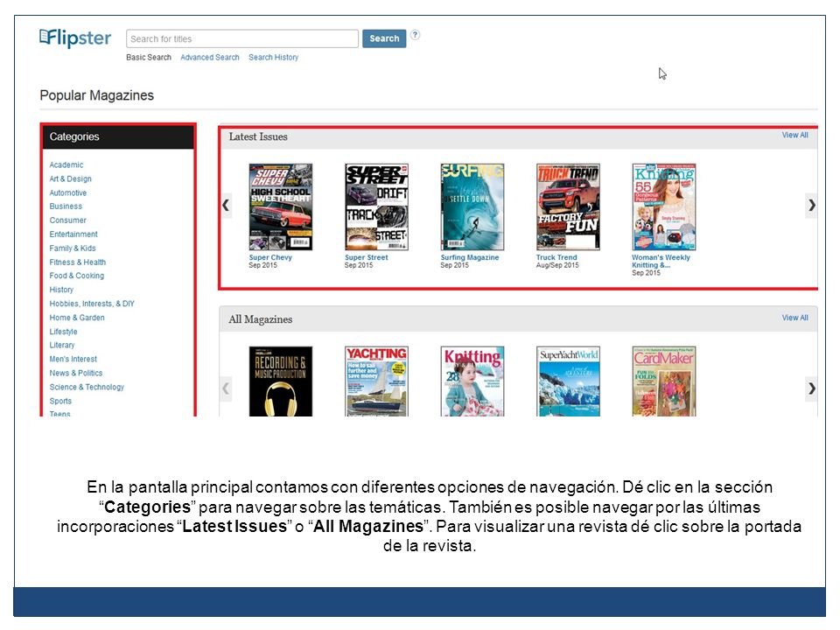Open the CardMaker magazine cover
The width and height of the screenshot is (840, 630).
(x=664, y=381)
